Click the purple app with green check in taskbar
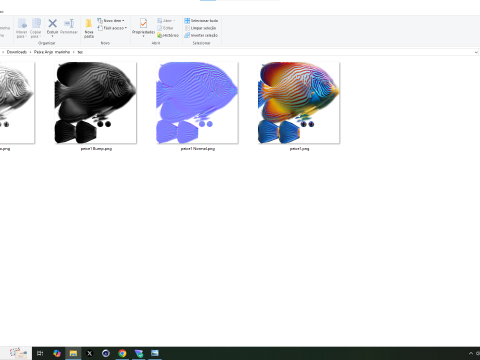This screenshot has width=480, height=360. (139, 353)
